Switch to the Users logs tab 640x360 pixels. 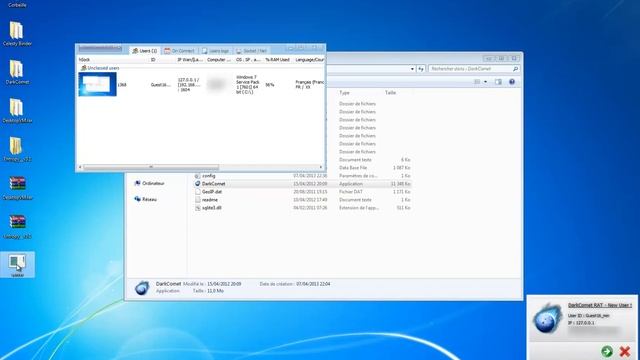pyautogui.click(x=216, y=51)
